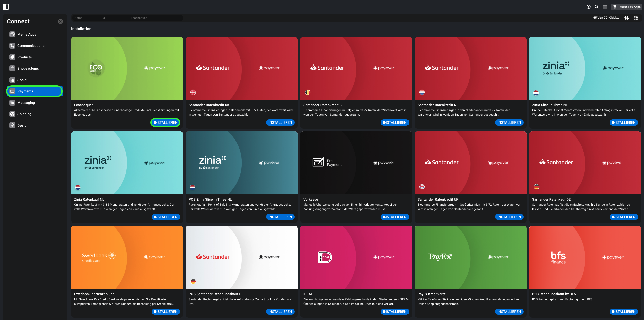
Task: Click German flag on POS Santander Rechnungskauf
Action: 193,281
